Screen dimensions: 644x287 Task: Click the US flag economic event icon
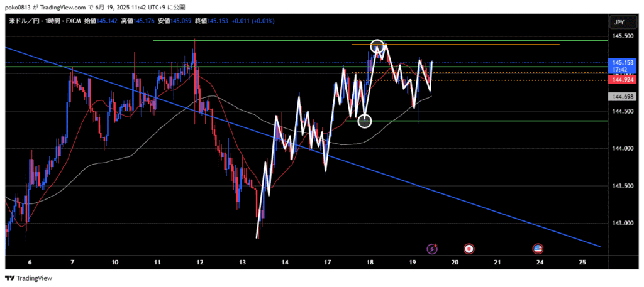[538, 249]
